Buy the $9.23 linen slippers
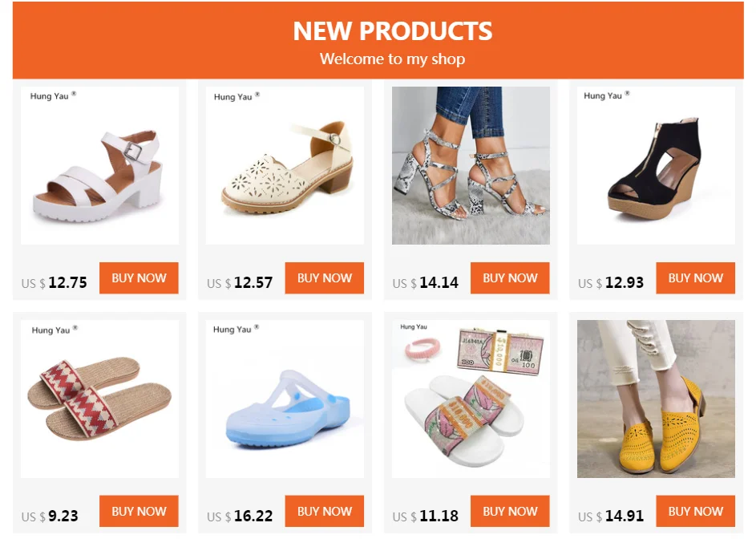The width and height of the screenshot is (756, 555). 139,511
